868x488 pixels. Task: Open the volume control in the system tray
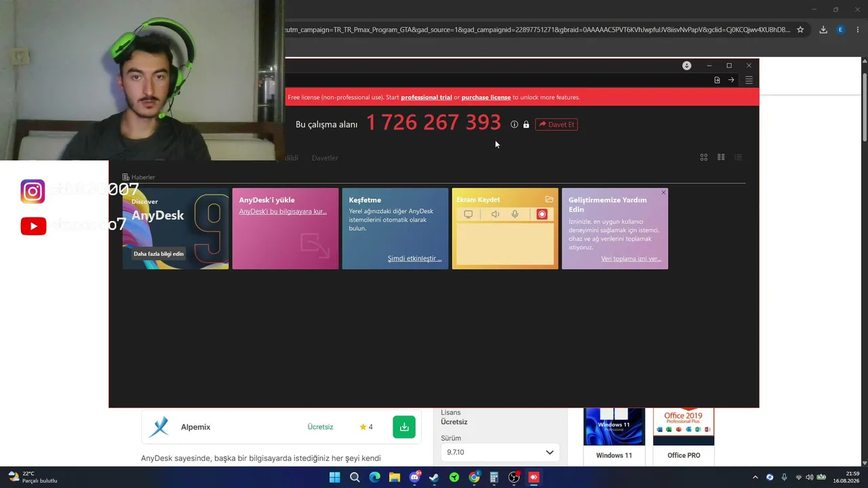[809, 477]
